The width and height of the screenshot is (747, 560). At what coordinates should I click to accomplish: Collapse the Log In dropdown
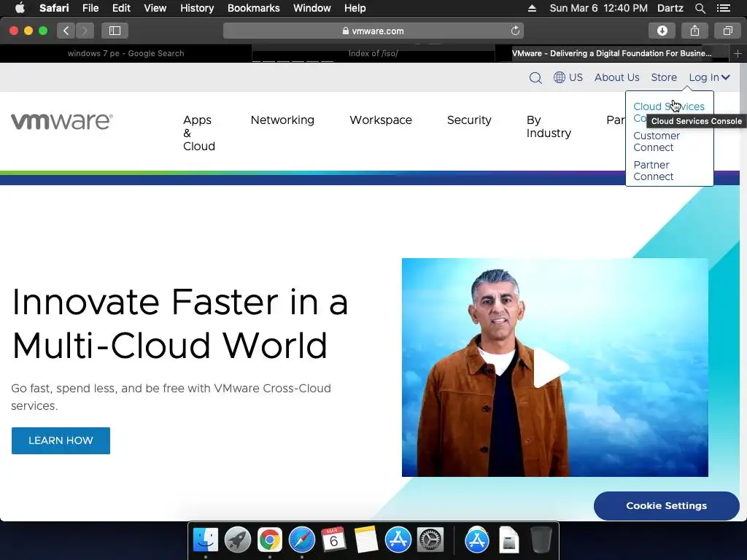[x=709, y=77]
